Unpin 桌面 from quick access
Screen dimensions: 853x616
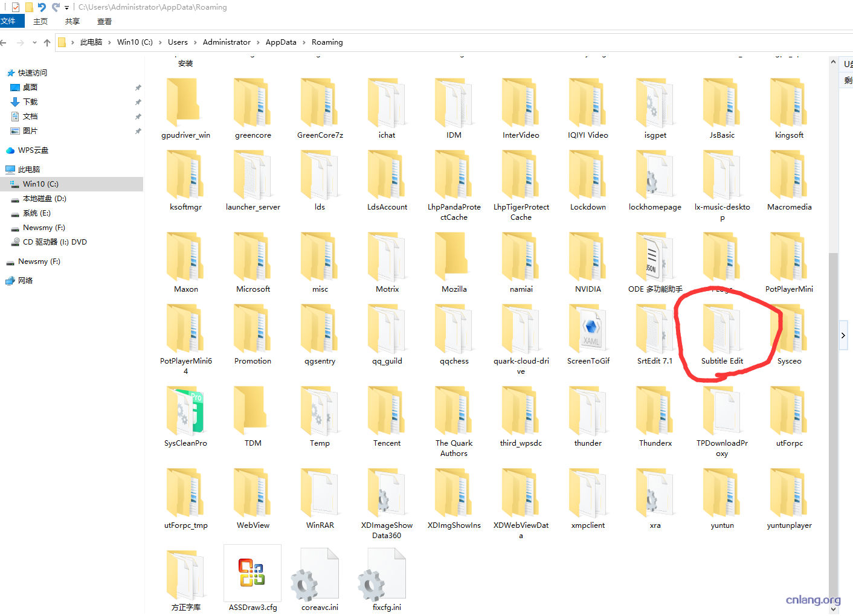[x=138, y=88]
